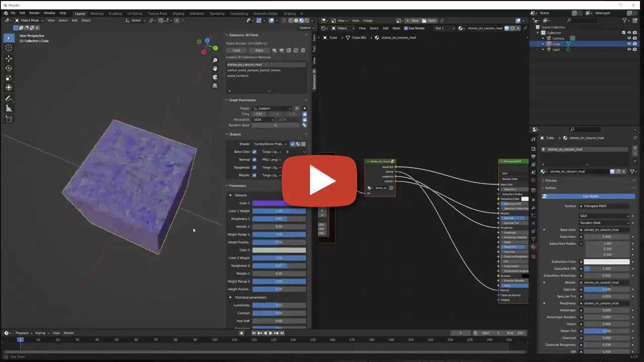This screenshot has height=362, width=644.
Task: Select the Rotate tool in the toolbar
Action: (x=9, y=68)
